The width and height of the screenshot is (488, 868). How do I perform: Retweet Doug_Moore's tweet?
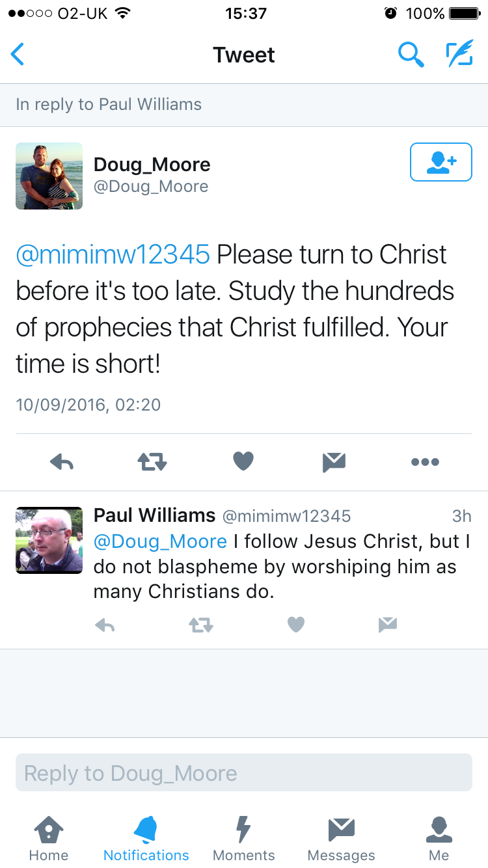point(152,462)
